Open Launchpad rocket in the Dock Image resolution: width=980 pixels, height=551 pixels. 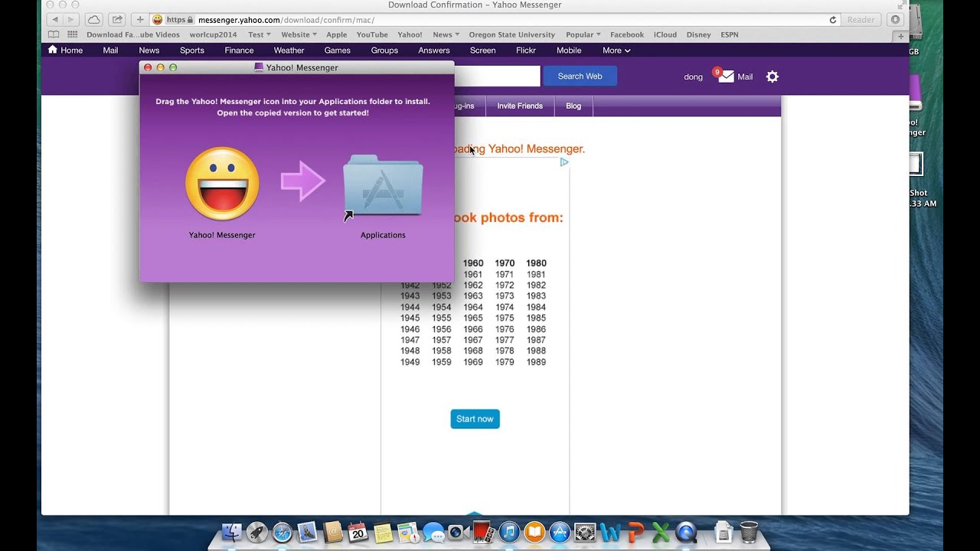(x=257, y=532)
